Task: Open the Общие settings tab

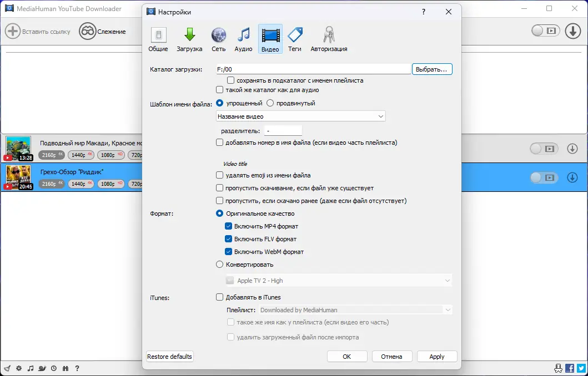Action: (x=158, y=39)
